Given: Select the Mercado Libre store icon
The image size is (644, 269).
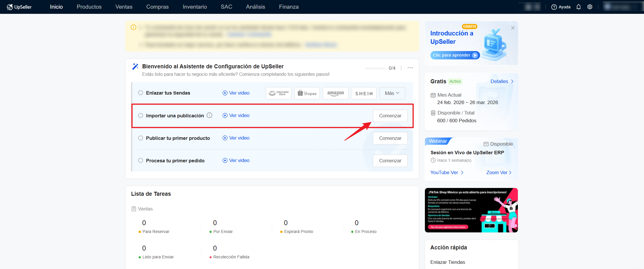Looking at the screenshot, I should coord(278,93).
